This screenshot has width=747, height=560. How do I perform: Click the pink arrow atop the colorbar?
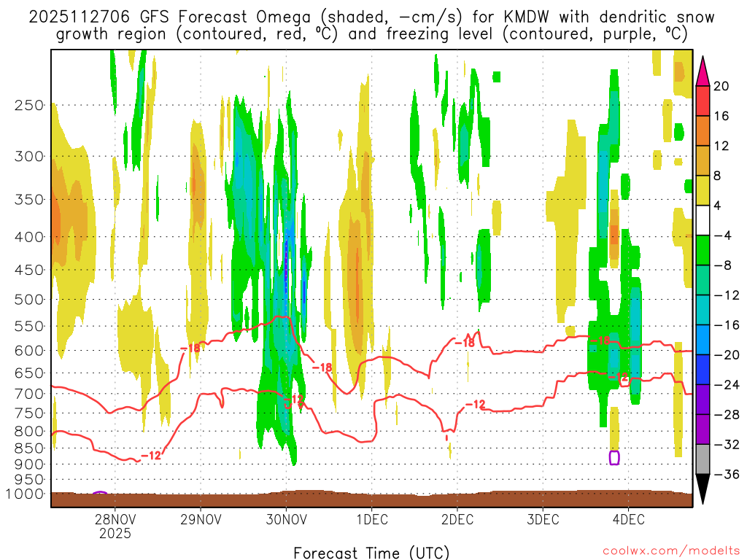point(703,71)
